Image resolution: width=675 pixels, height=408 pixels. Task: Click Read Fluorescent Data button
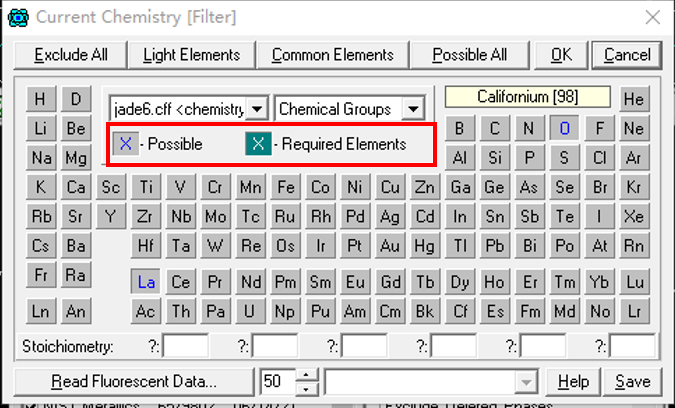[134, 381]
